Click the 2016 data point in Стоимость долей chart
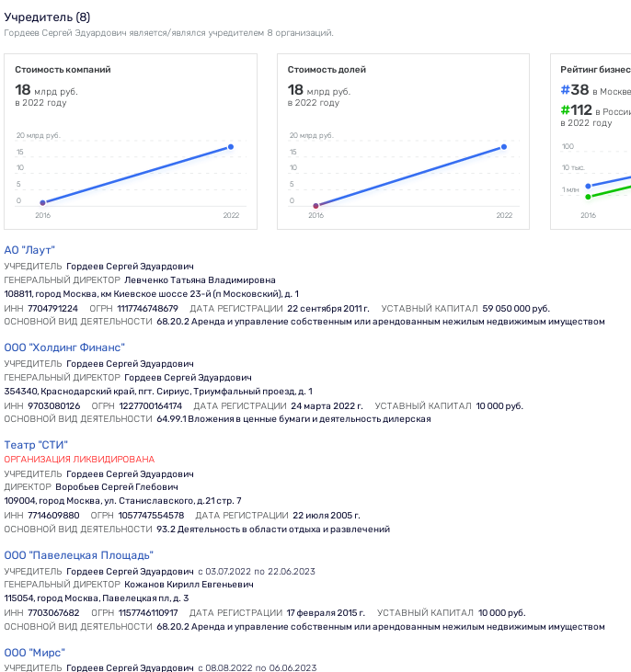631x672 pixels. point(315,206)
